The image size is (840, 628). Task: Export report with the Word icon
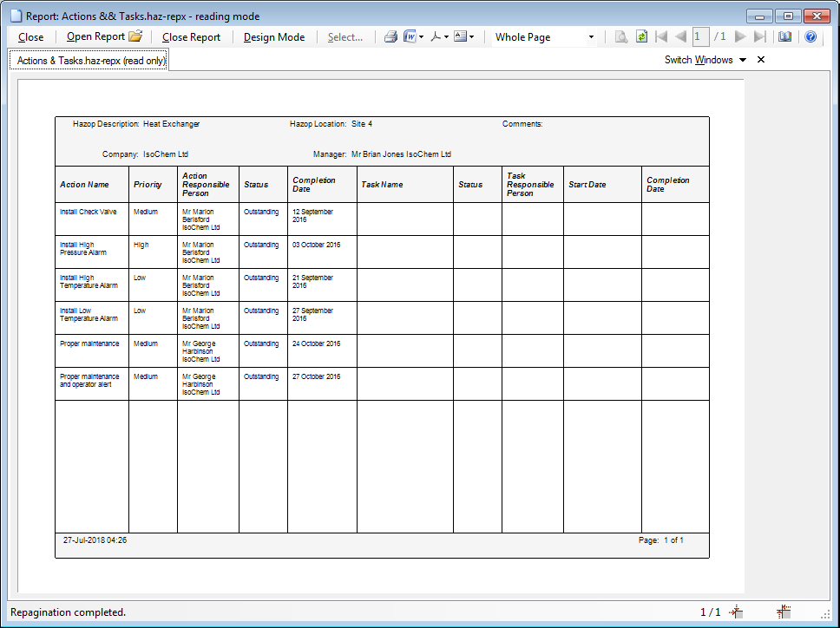pos(410,37)
